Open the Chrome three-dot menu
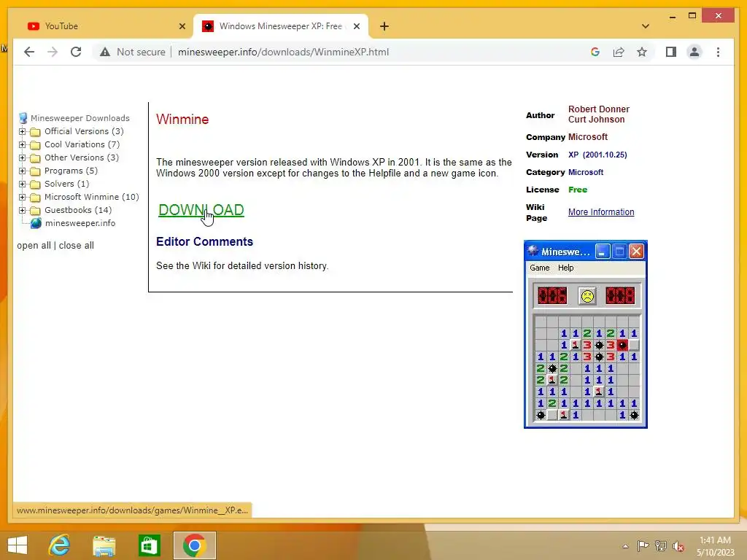This screenshot has height=560, width=747. [718, 52]
